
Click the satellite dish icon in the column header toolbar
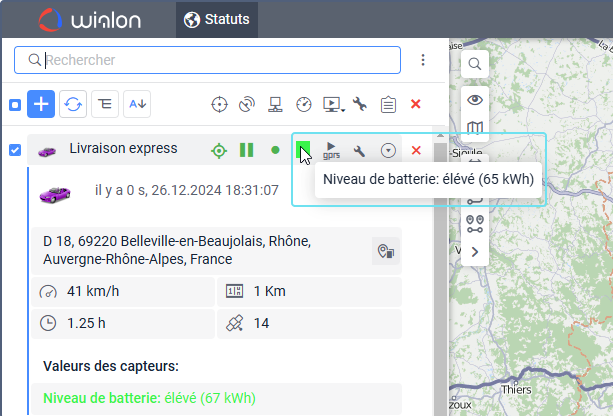click(247, 104)
